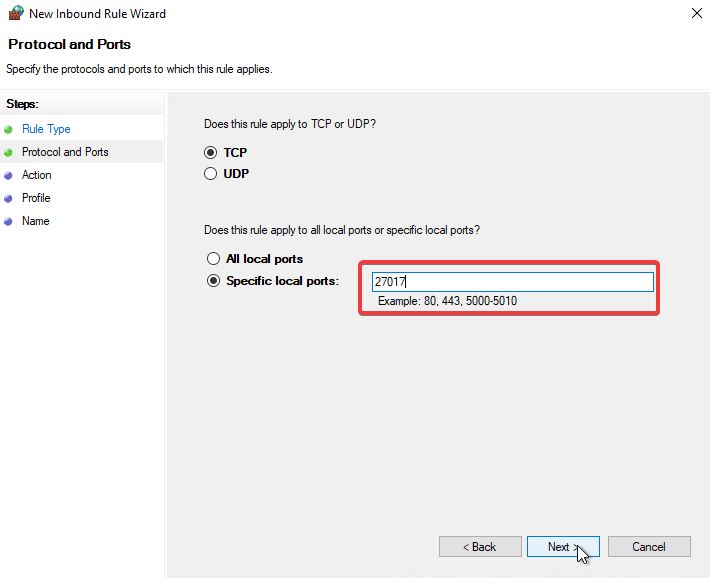Select the TCP radio button
Screen dimensions: 710x578
(210, 152)
